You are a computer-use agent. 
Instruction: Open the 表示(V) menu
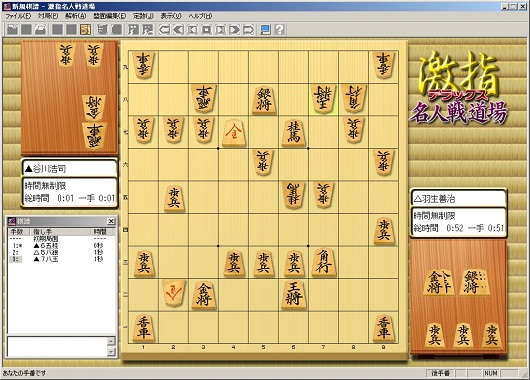[x=171, y=16]
